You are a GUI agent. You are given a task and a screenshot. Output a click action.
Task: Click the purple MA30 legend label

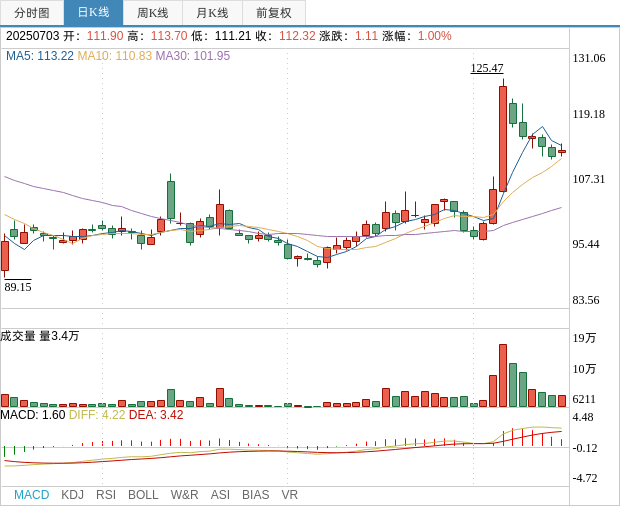pyautogui.click(x=192, y=56)
